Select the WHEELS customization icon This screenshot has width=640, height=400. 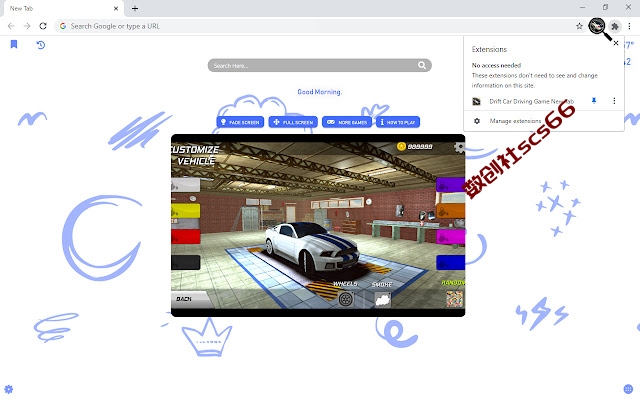(346, 299)
